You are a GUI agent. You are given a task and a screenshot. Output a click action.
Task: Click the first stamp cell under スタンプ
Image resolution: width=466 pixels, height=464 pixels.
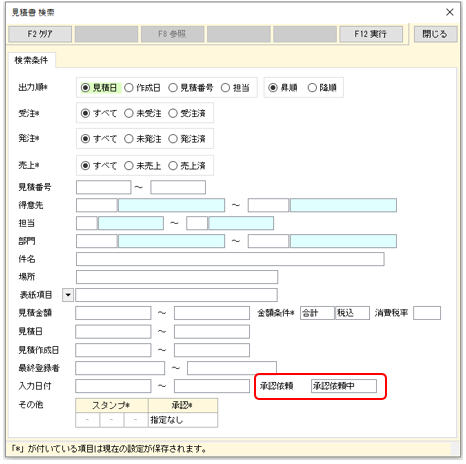pyautogui.click(x=87, y=420)
